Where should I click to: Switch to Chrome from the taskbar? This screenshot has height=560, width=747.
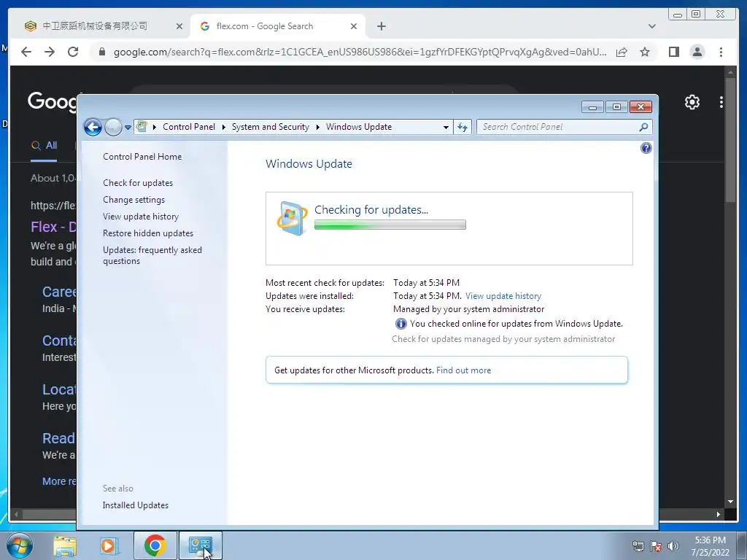point(155,545)
